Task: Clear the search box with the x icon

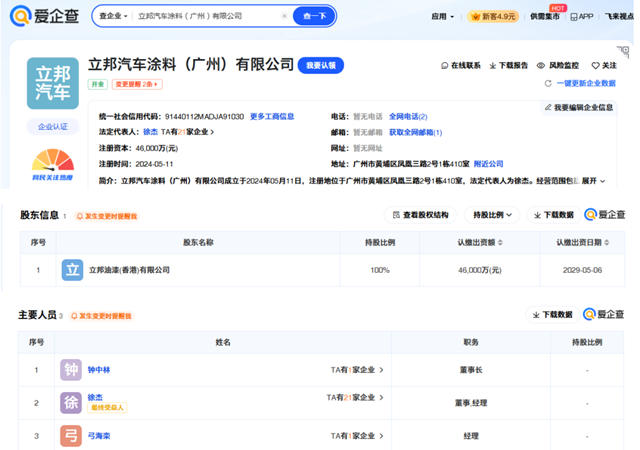Action: pyautogui.click(x=284, y=16)
